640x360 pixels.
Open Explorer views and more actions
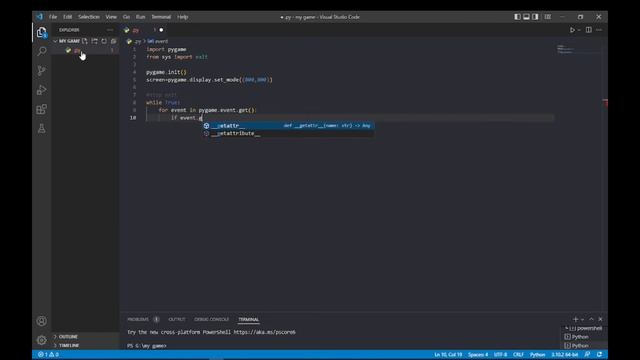click(110, 30)
